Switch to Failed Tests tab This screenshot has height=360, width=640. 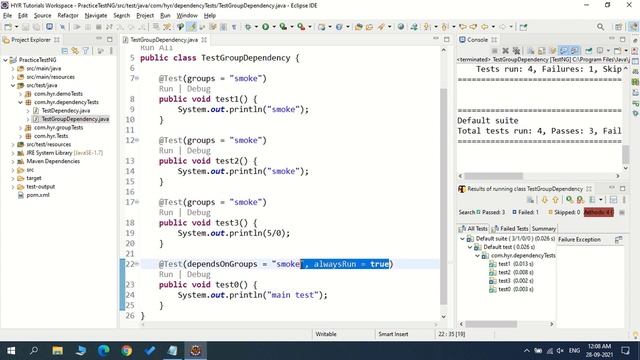click(x=510, y=229)
